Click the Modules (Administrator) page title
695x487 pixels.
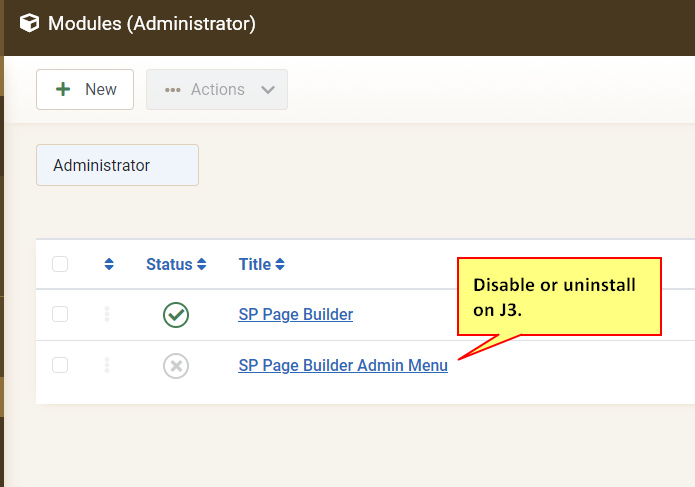152,23
